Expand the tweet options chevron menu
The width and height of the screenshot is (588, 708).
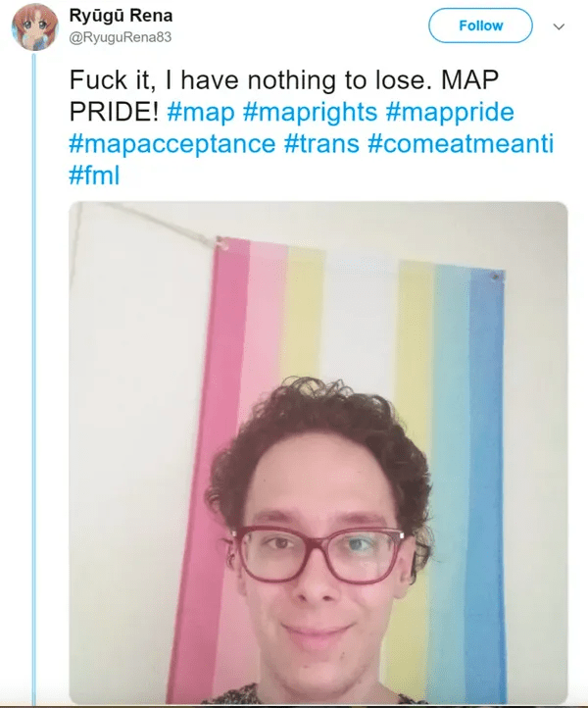559,26
